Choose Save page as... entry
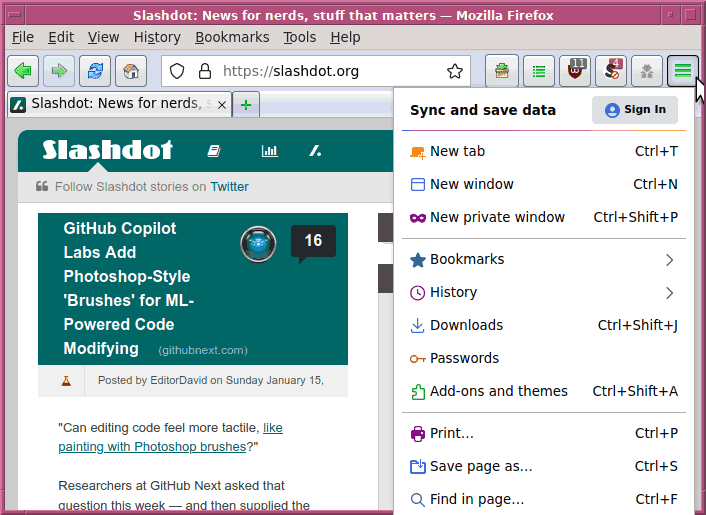The height and width of the screenshot is (515, 706). [x=543, y=466]
